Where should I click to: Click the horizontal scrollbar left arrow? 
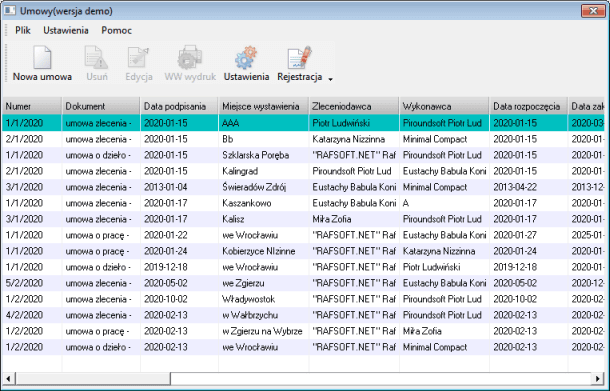pos(9,378)
